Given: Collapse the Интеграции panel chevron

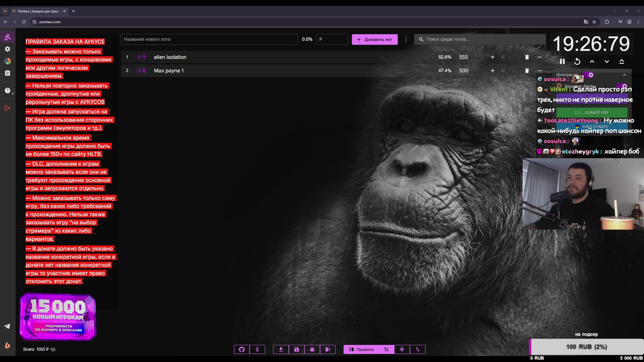Looking at the screenshot, I should 625,75.
